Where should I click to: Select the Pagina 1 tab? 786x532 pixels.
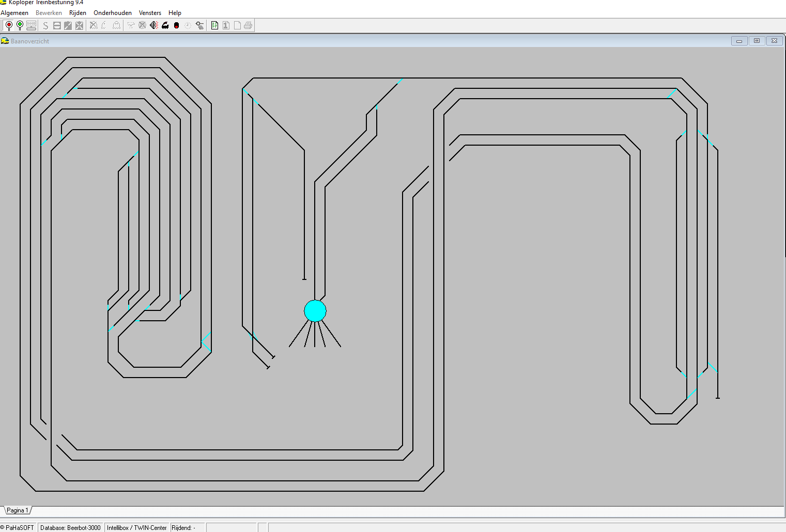click(17, 510)
